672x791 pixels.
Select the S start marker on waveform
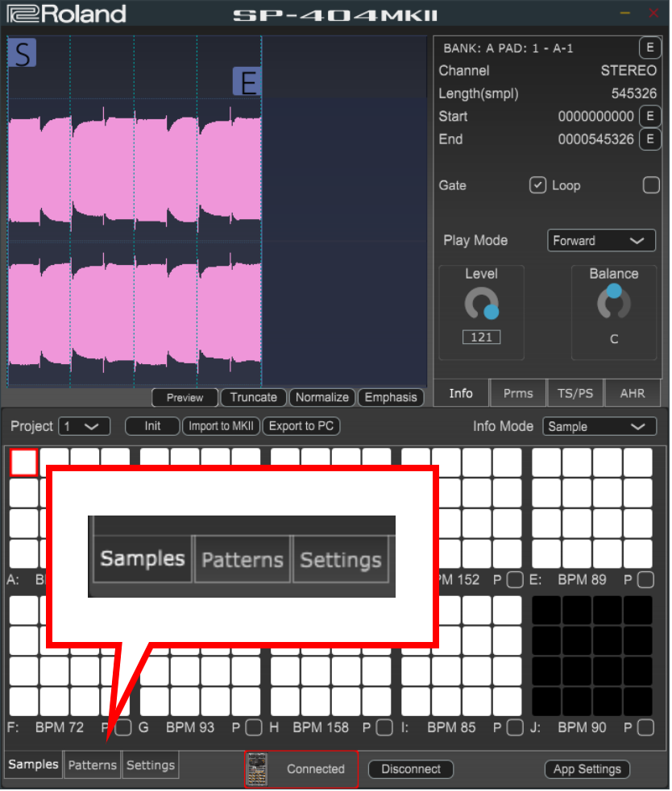coord(22,53)
